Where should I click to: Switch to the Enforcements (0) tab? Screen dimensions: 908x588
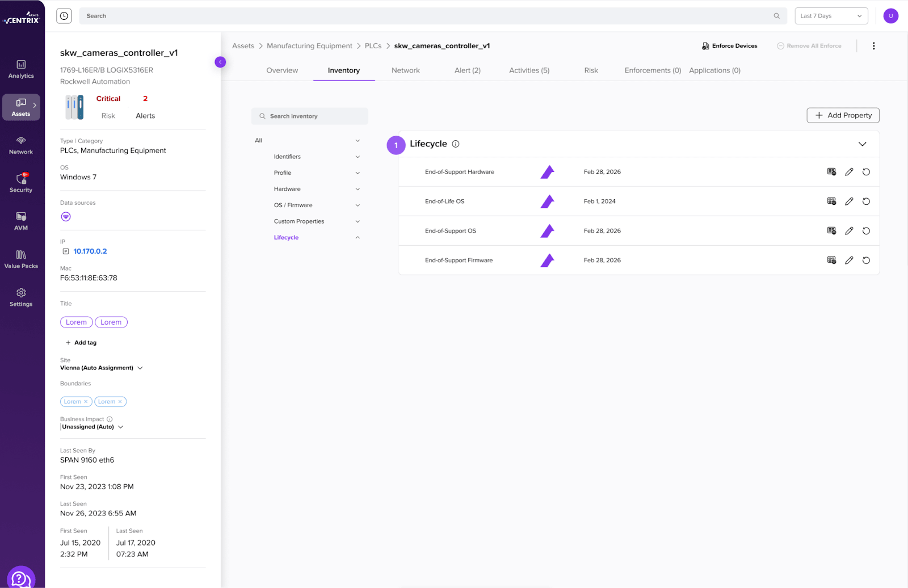click(x=653, y=70)
